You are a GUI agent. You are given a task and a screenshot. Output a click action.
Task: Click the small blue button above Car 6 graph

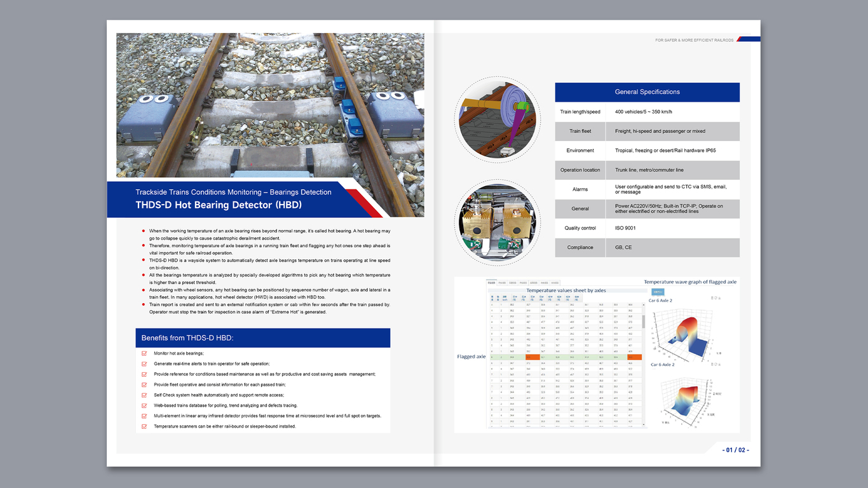pos(656,292)
